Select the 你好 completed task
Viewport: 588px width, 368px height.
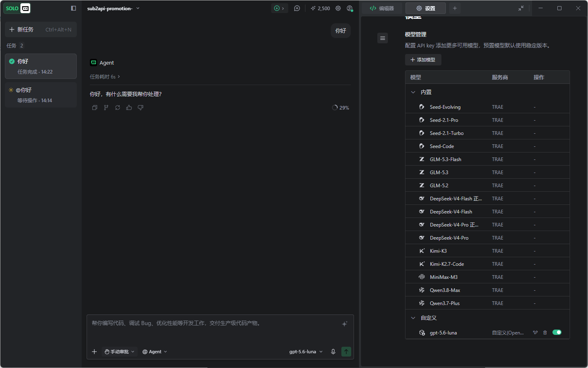(41, 66)
